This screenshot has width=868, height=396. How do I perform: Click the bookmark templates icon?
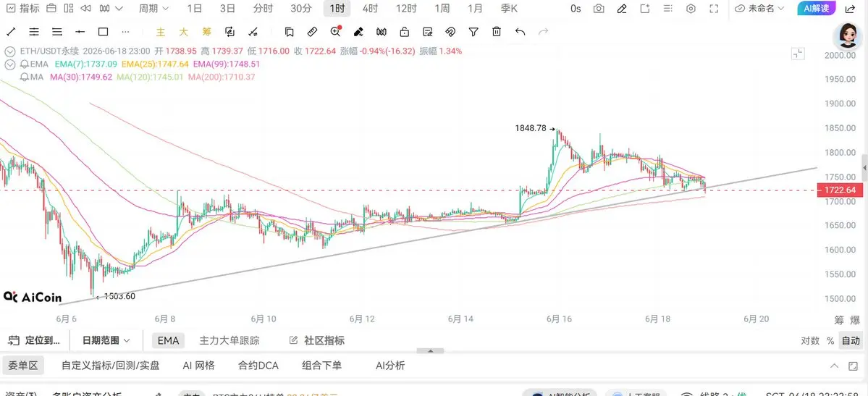[x=288, y=32]
